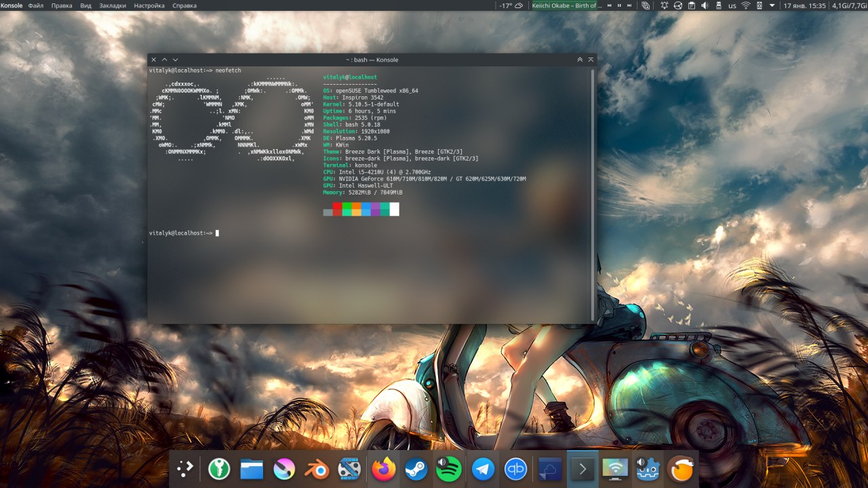Launch Krita from the dock

pos(284,469)
